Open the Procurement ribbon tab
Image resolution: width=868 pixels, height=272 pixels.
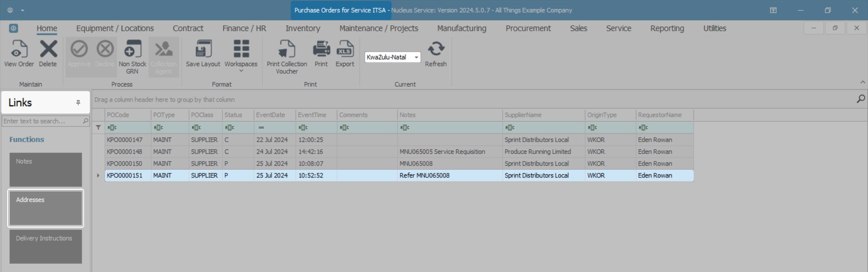(x=528, y=29)
